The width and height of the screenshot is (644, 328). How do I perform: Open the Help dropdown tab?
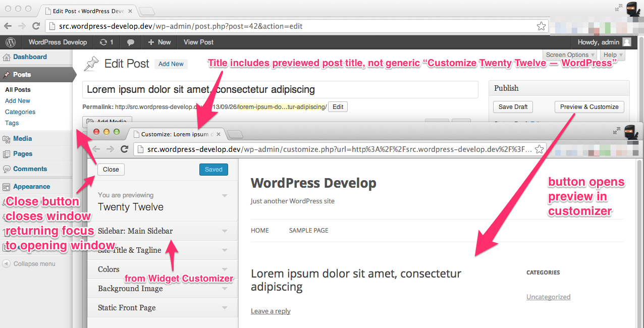pos(613,54)
